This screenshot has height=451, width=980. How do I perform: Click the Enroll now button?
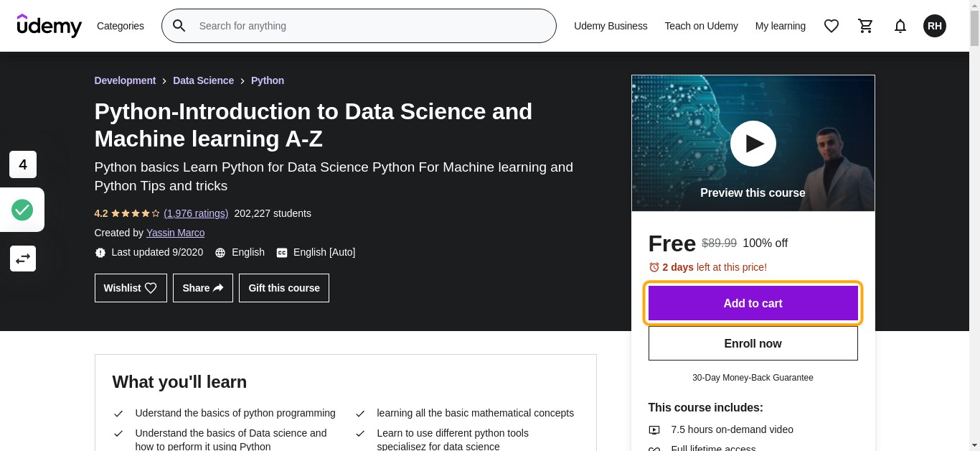[x=753, y=343]
